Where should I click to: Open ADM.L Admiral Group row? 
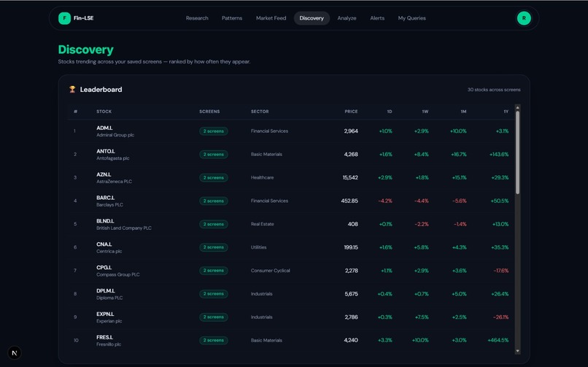coord(291,131)
